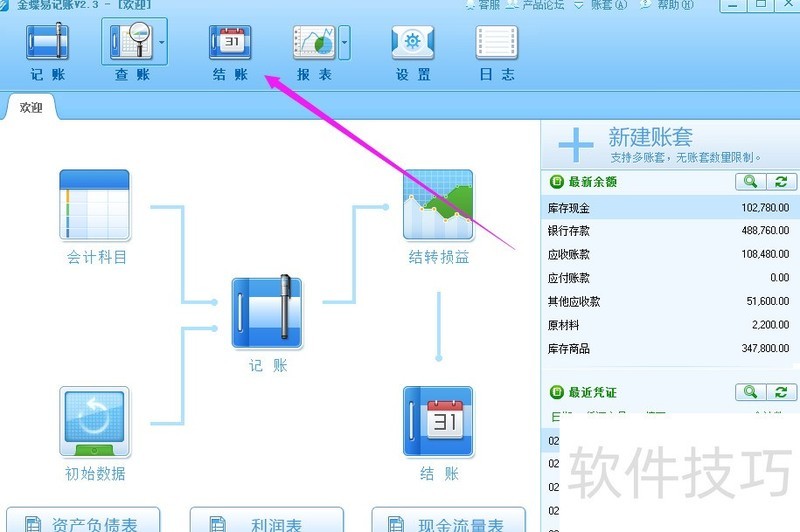Open the 报表 chart toolbar icon
Viewport: 800px width, 532px height.
[x=314, y=42]
